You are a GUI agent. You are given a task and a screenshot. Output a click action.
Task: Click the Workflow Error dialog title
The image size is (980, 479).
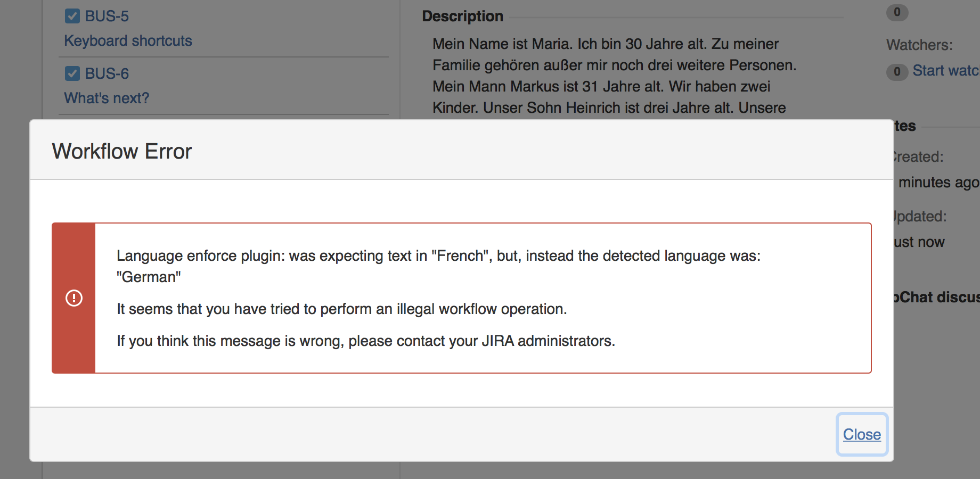[x=121, y=151]
